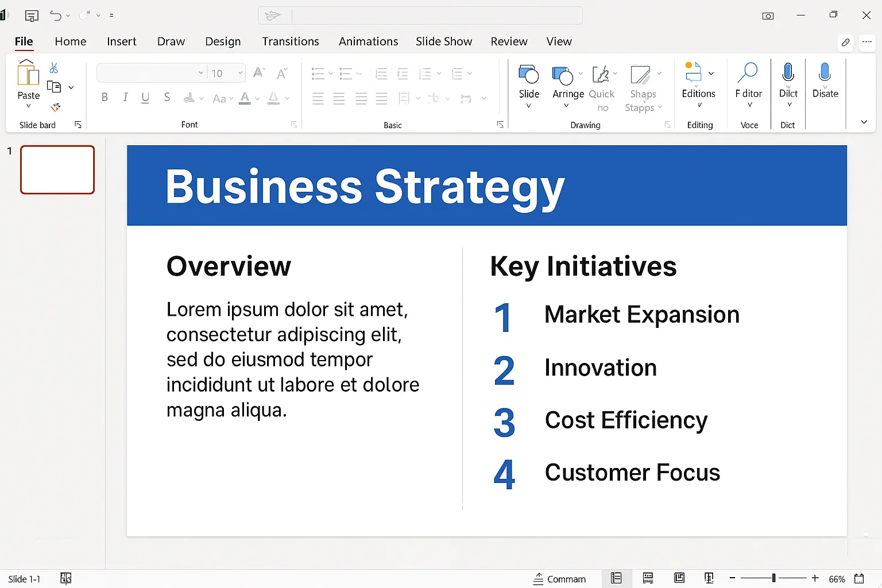The image size is (882, 588).
Task: Click the Undo arrow in title bar
Action: pos(55,16)
